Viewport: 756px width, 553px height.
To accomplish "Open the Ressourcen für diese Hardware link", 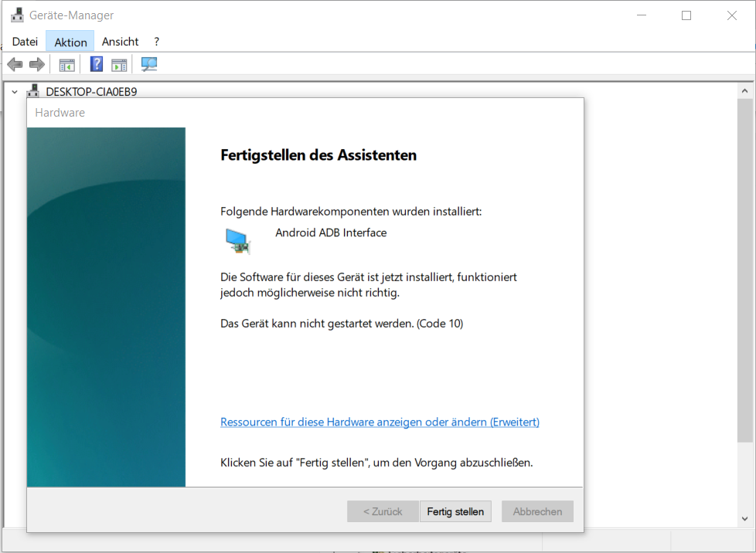I will pos(380,422).
